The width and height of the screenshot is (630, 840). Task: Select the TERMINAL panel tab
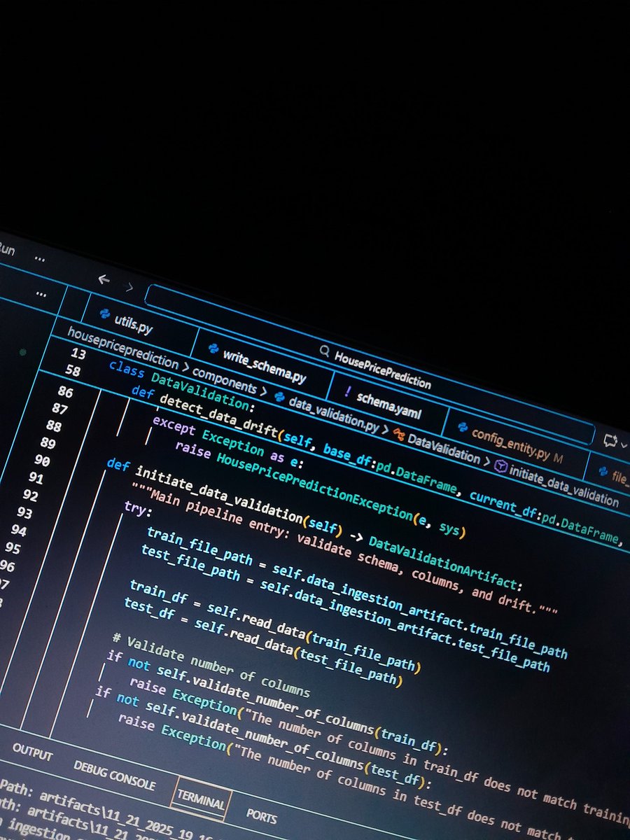201,798
